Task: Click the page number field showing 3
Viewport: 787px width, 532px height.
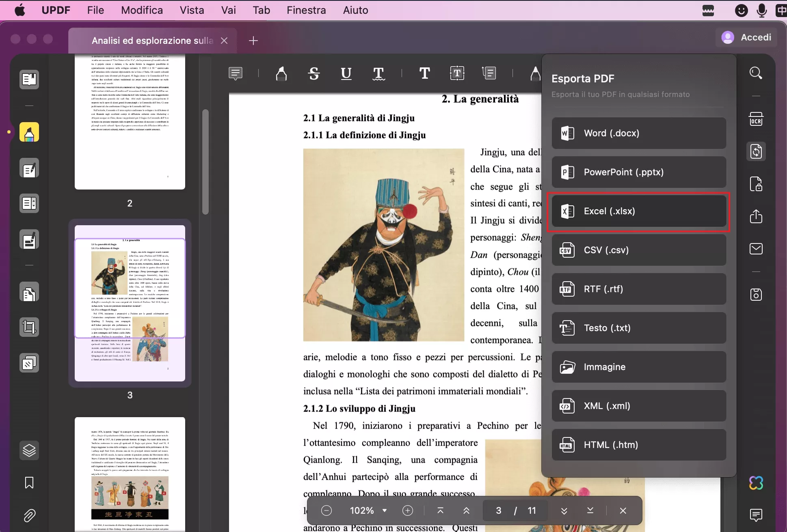Action: (x=499, y=510)
